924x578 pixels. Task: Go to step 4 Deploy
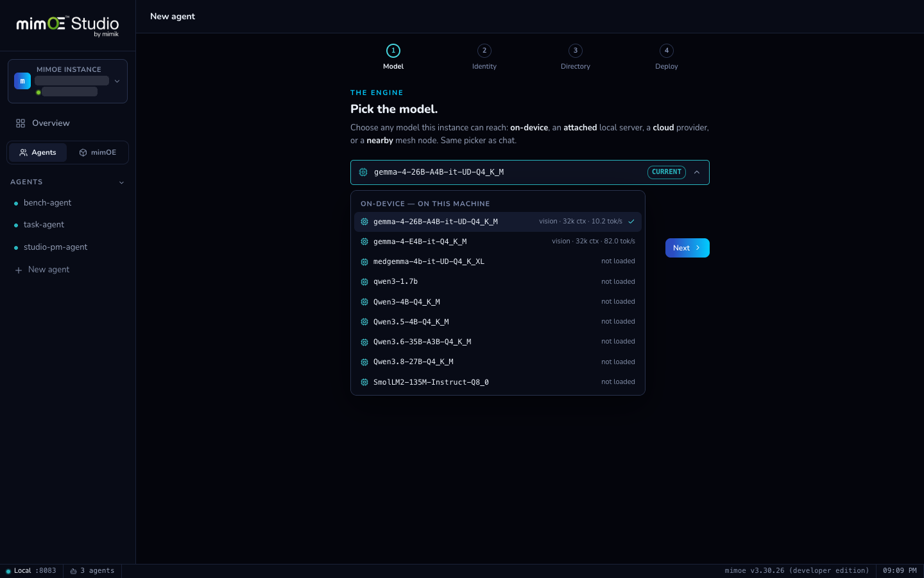(667, 57)
